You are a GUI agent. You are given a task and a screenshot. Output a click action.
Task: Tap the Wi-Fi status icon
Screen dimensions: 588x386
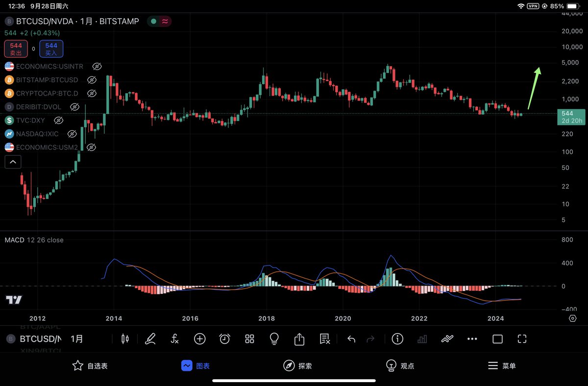(521, 6)
